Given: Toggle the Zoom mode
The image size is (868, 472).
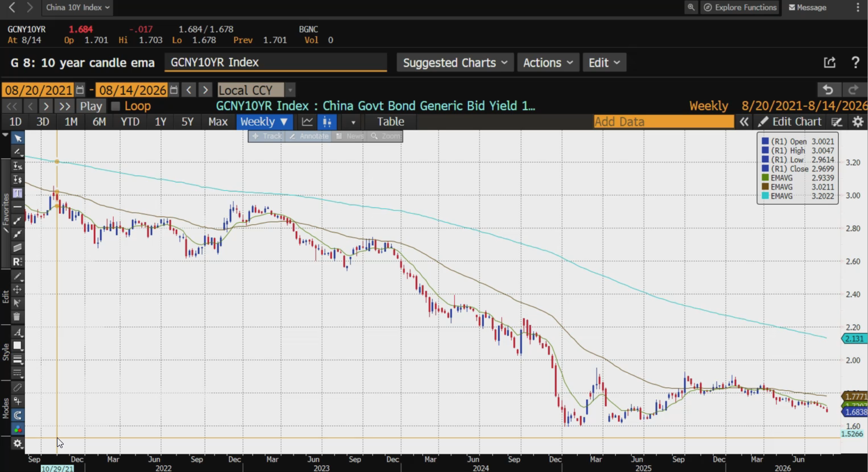Looking at the screenshot, I should click(386, 136).
